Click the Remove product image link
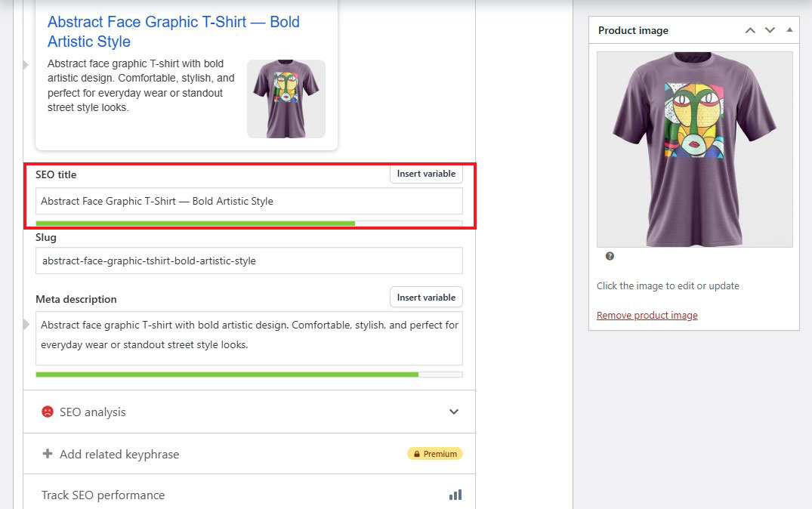Screen dimensions: 812x509 (x=647, y=315)
